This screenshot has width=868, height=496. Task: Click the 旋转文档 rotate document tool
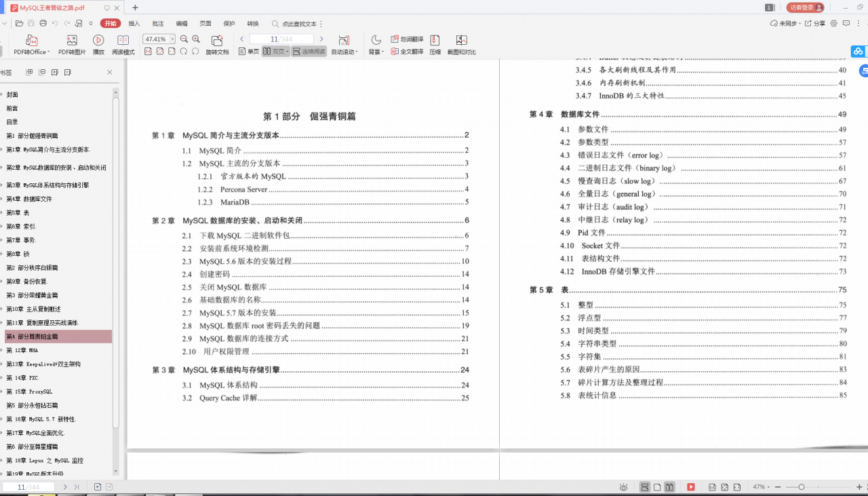pyautogui.click(x=217, y=44)
